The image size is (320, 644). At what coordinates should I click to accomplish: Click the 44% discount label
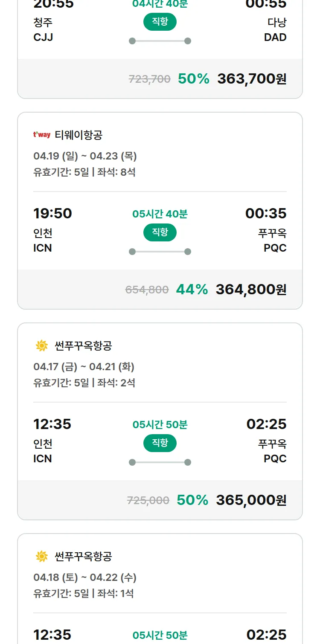pos(192,290)
